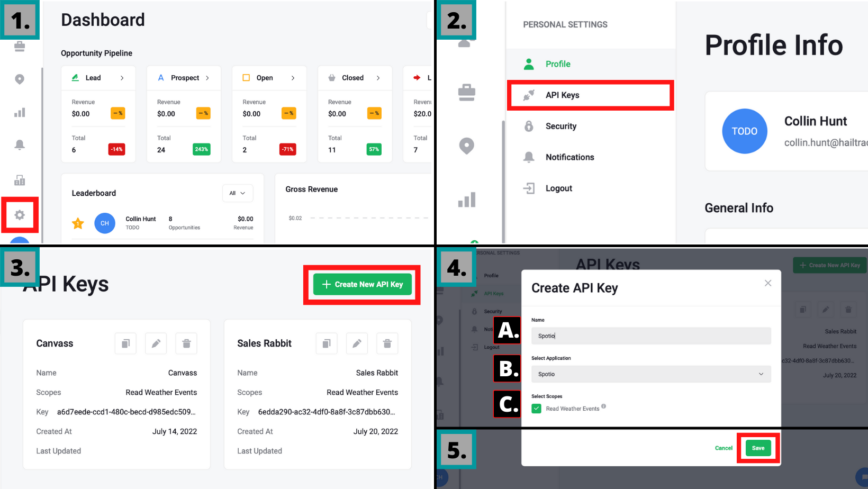Click the Prospect pipeline card's letter A icon
The width and height of the screenshot is (868, 489).
tap(161, 78)
